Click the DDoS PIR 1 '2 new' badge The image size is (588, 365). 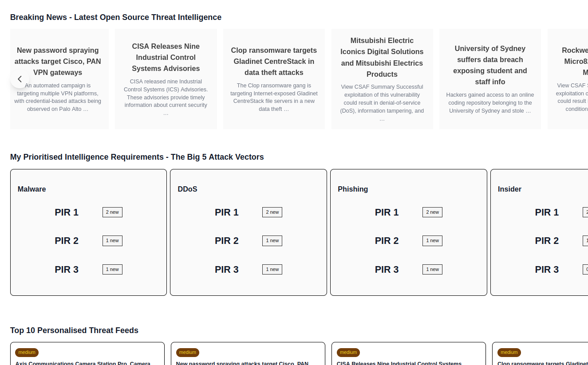pos(272,212)
